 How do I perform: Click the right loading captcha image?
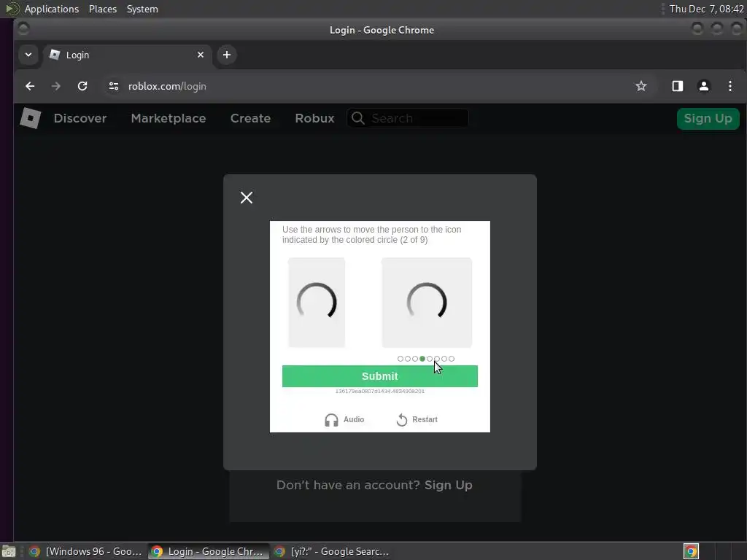(427, 303)
